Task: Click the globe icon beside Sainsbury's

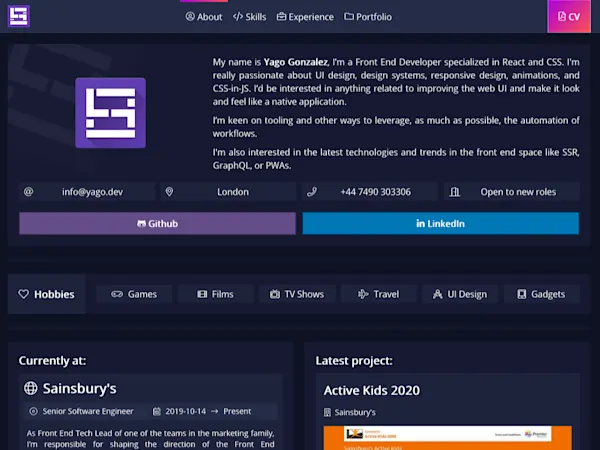Action: click(x=31, y=388)
